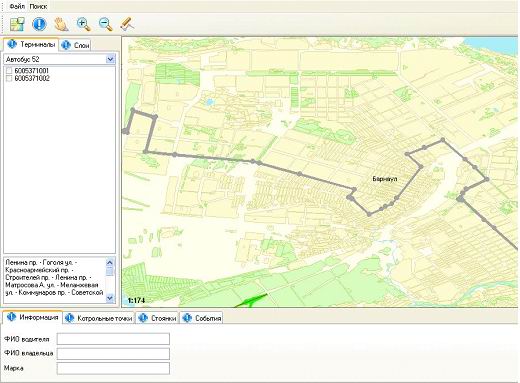
Task: Click the map layers toolbar icon
Action: tap(17, 24)
